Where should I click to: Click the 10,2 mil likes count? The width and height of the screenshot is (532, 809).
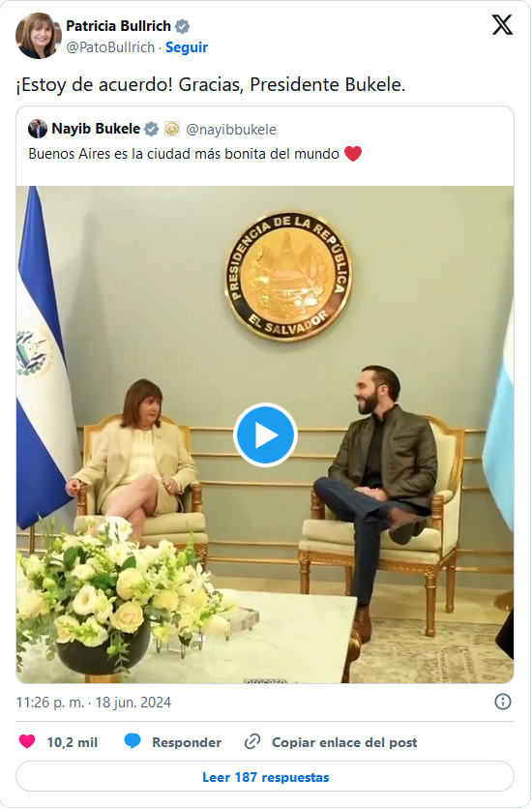click(x=73, y=742)
